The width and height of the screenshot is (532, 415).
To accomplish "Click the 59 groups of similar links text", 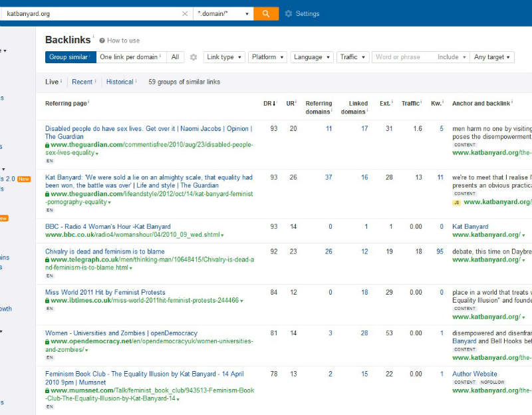I will click(184, 82).
